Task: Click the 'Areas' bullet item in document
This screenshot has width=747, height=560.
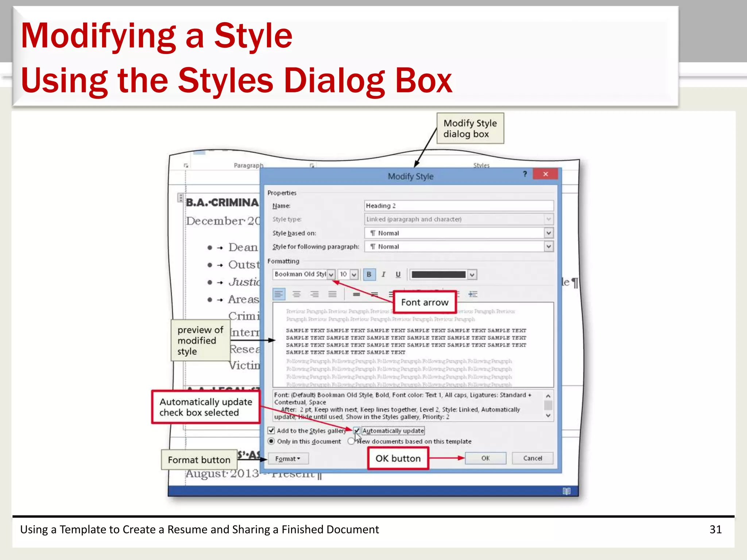Action: (244, 299)
